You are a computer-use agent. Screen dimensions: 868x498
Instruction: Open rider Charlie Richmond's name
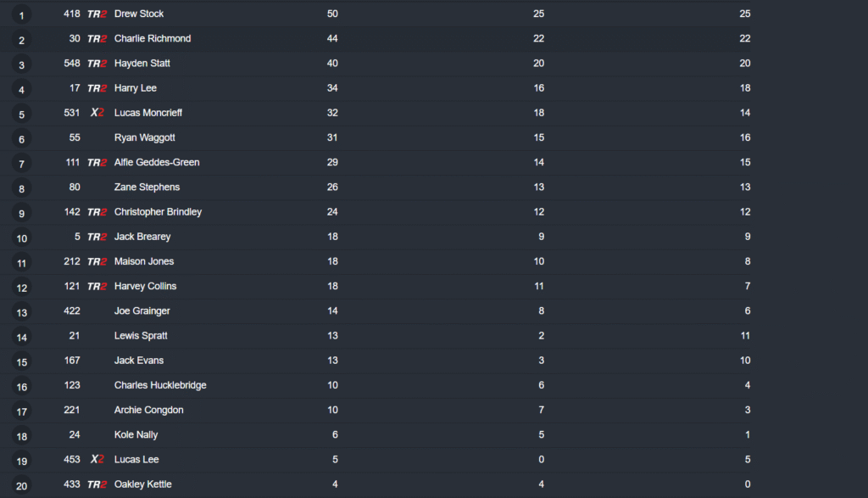[153, 39]
